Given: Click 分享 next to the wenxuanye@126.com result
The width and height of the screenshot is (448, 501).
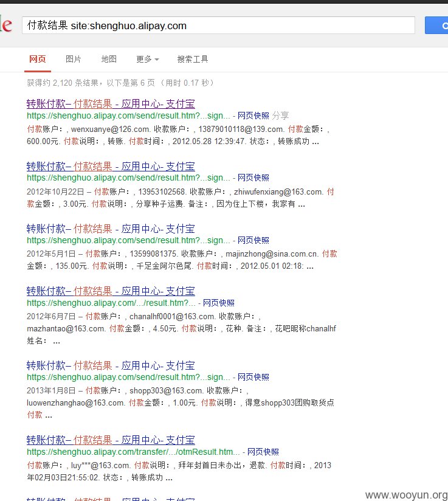Looking at the screenshot, I should point(280,116).
